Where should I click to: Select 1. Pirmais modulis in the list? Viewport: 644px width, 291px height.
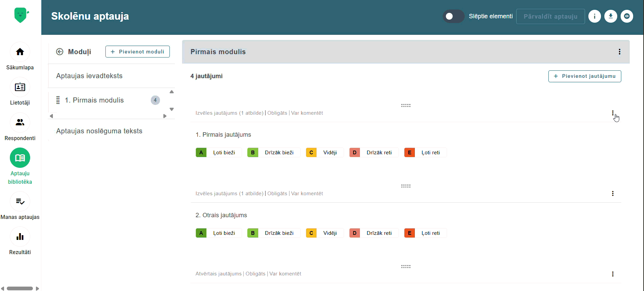pyautogui.click(x=94, y=100)
